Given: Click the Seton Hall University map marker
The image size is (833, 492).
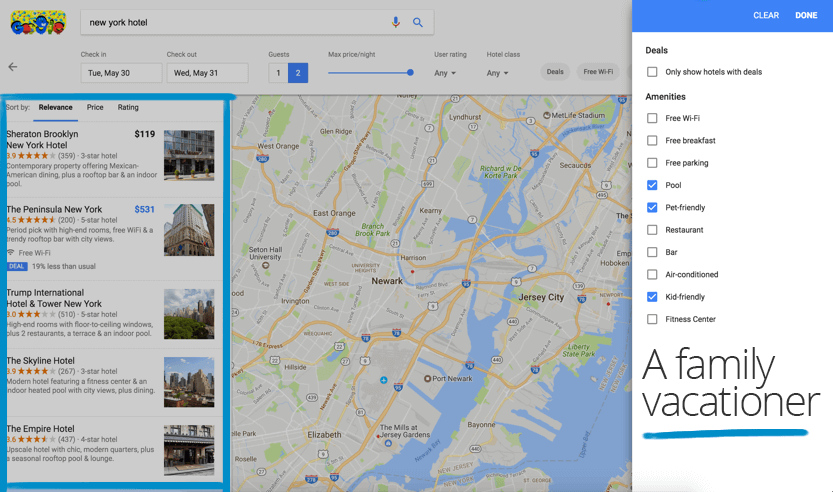Looking at the screenshot, I should 265,265.
